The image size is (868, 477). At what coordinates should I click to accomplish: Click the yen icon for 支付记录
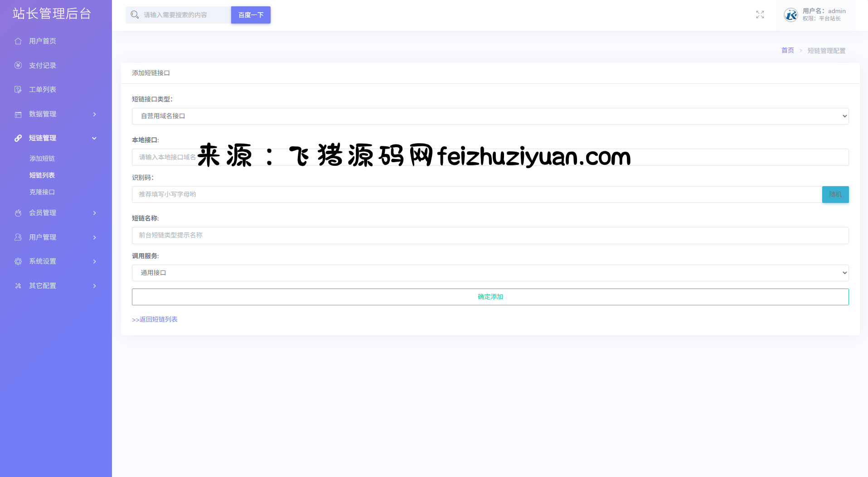pos(18,65)
